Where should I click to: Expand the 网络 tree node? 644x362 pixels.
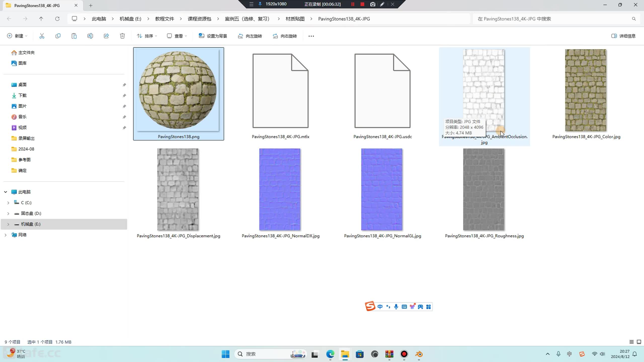point(6,235)
